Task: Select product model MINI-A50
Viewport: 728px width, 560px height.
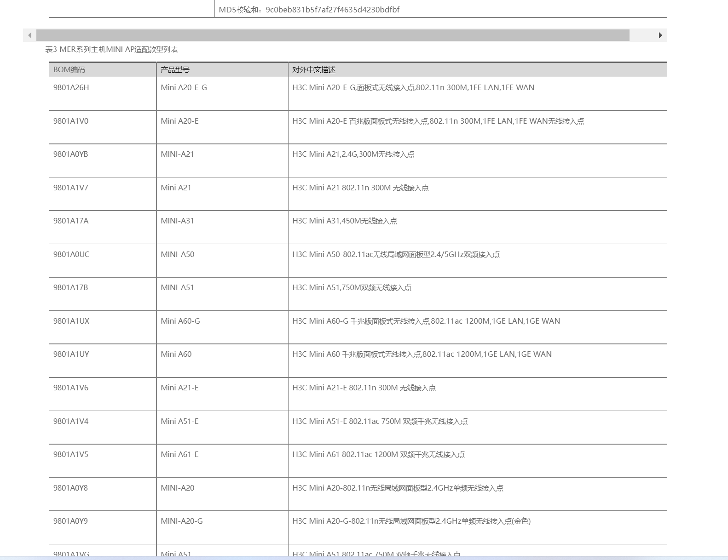Action: click(177, 254)
